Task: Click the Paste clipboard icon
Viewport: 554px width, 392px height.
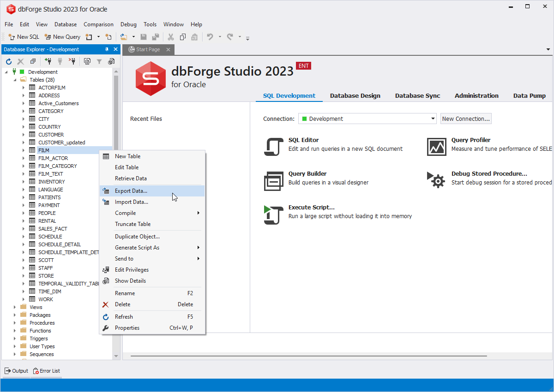Action: [x=194, y=37]
